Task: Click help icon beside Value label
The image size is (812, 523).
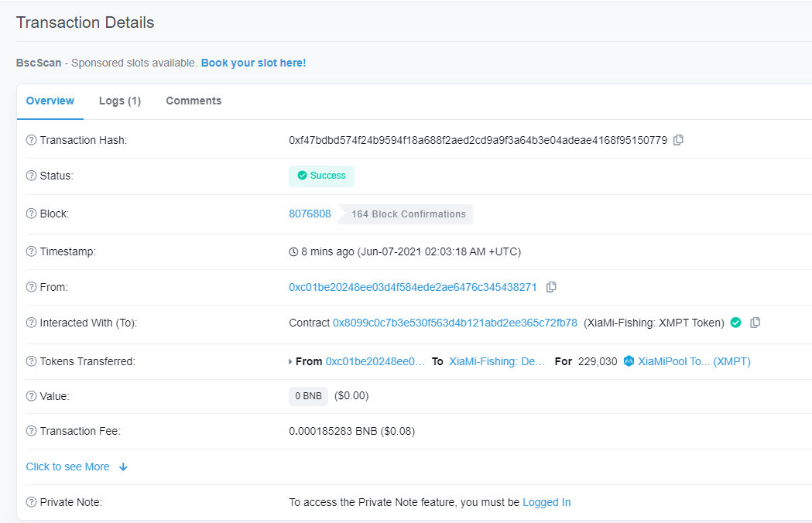Action: [31, 396]
